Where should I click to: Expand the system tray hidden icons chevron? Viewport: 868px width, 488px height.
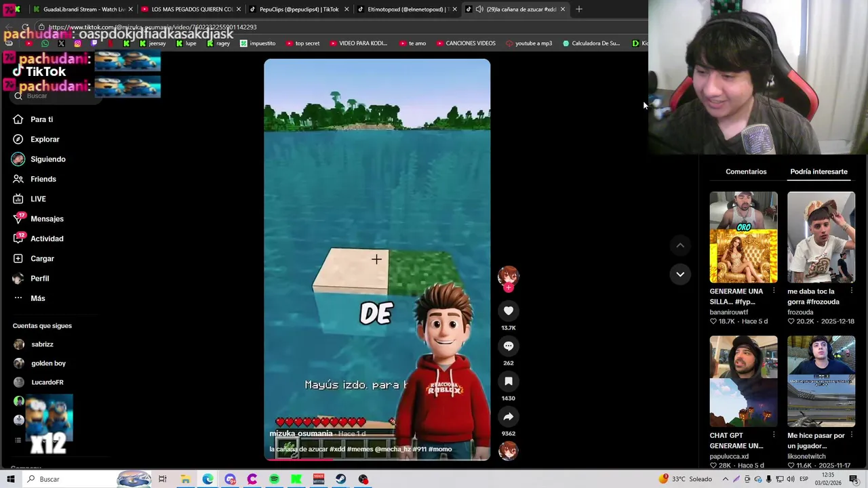725,479
